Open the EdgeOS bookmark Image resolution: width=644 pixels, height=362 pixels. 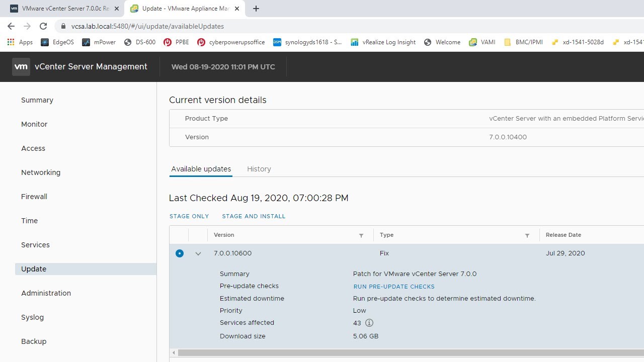57,42
